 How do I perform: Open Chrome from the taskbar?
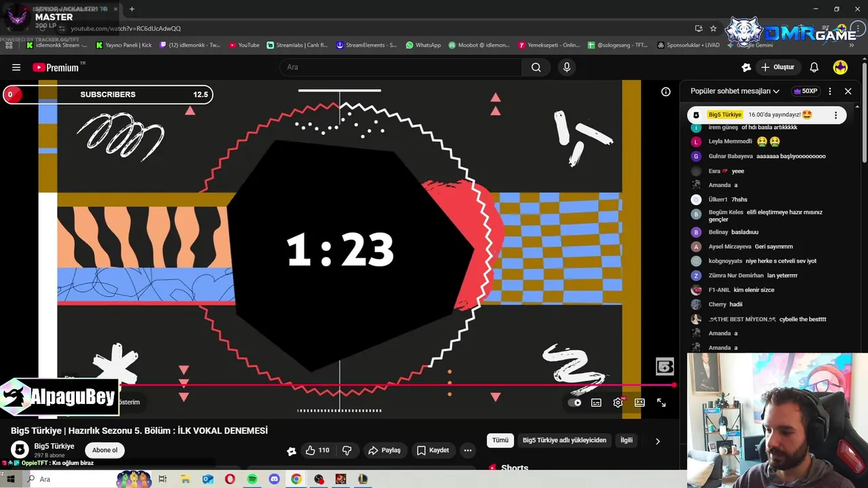(296, 479)
